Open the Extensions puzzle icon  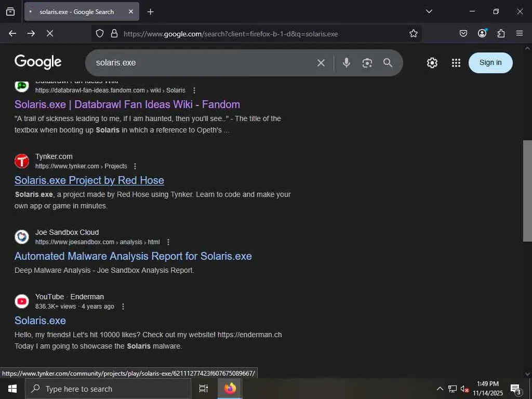[501, 33]
